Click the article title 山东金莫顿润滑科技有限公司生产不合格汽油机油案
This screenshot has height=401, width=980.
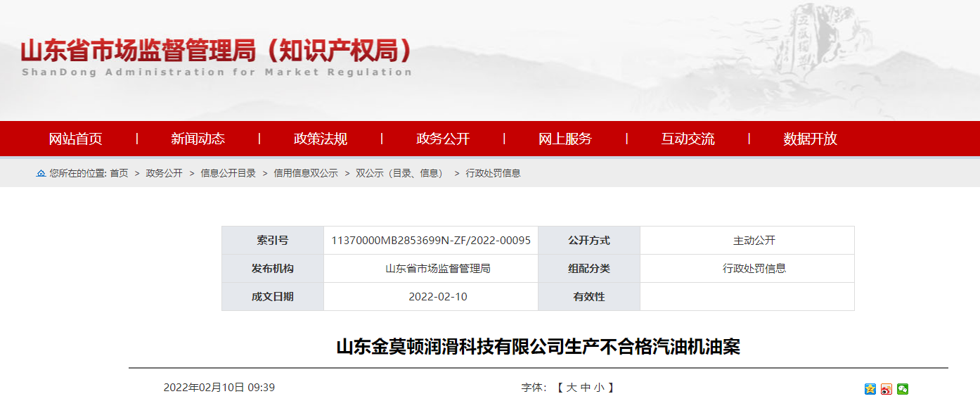(539, 347)
